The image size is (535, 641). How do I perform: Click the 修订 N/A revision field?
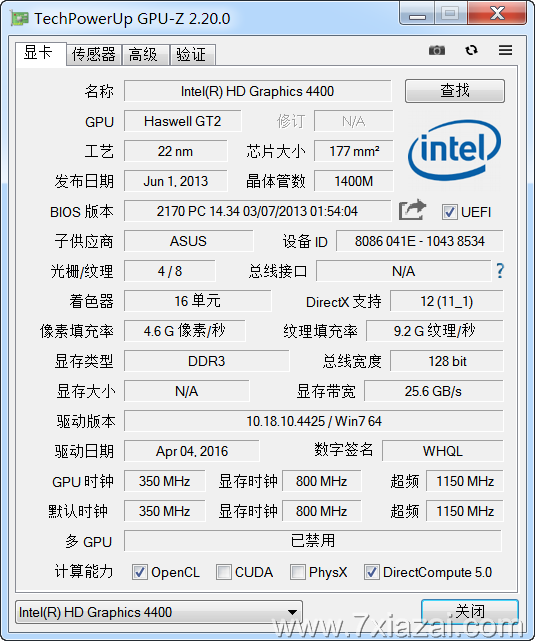point(354,121)
